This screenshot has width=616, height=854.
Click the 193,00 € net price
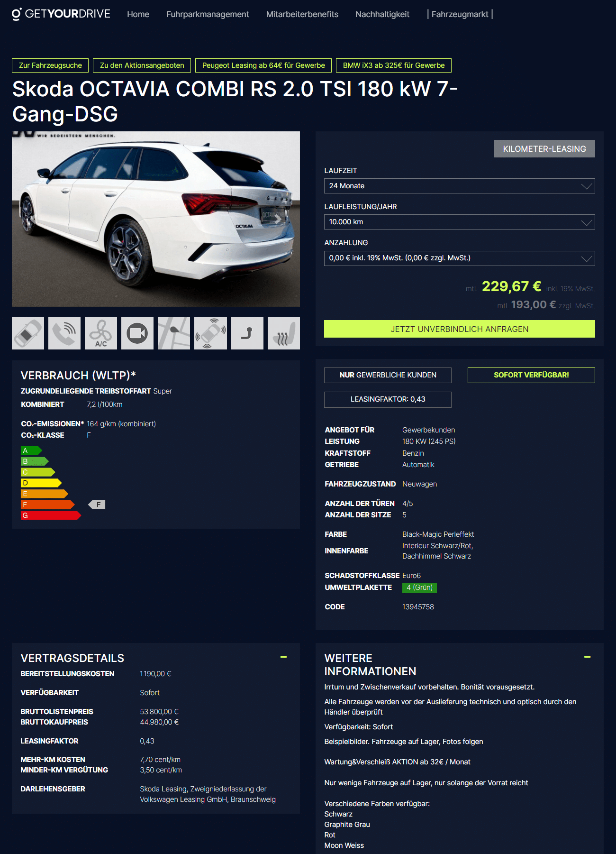coord(533,304)
